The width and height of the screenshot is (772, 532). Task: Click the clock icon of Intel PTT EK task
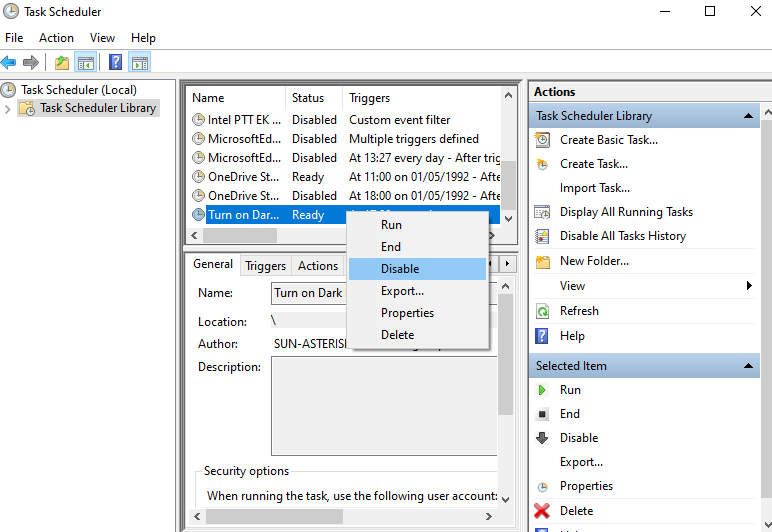pyautogui.click(x=198, y=120)
